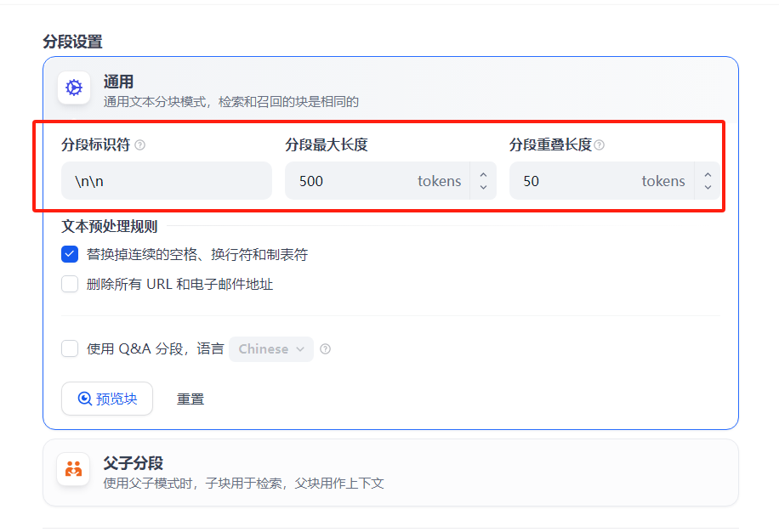Click the General mode gear icon
Image resolution: width=779 pixels, height=532 pixels.
point(74,88)
